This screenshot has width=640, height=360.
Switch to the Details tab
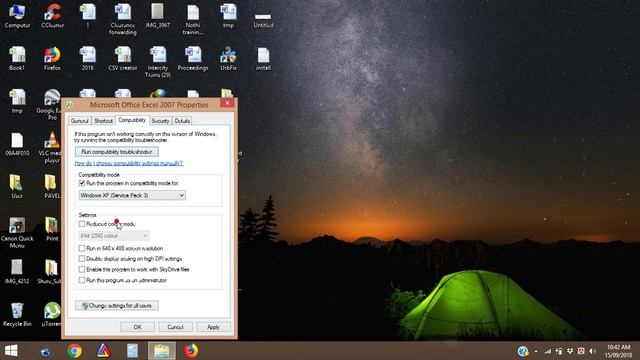(182, 121)
